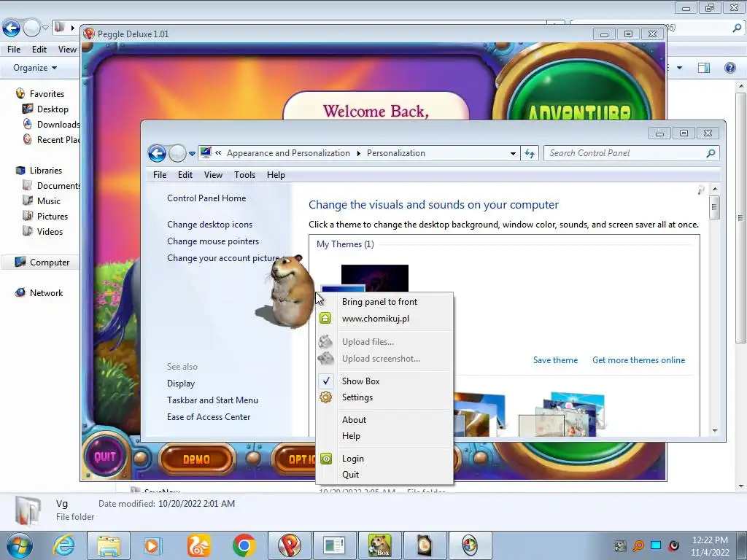Click the breadcrumb chevrons before Appearance and Personalization

[x=217, y=153]
